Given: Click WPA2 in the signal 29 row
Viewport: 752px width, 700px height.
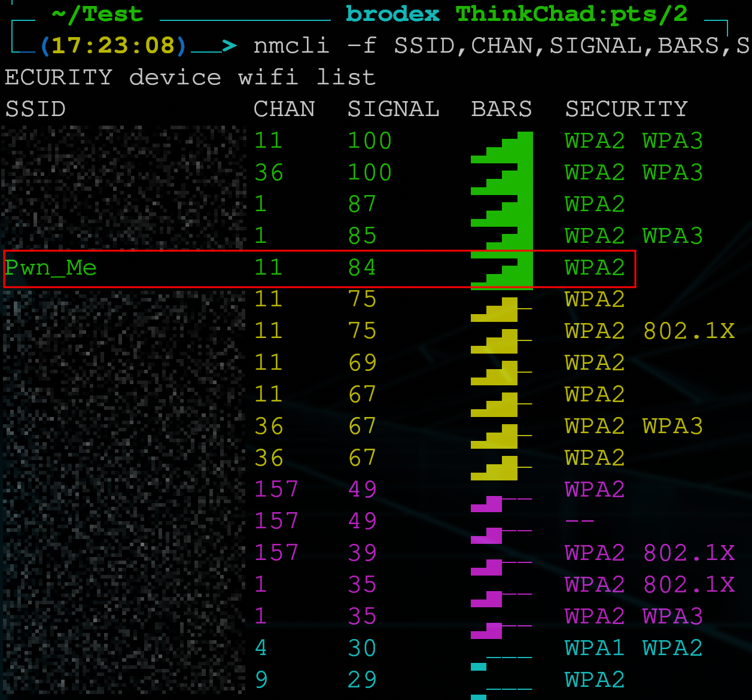Looking at the screenshot, I should [x=595, y=680].
